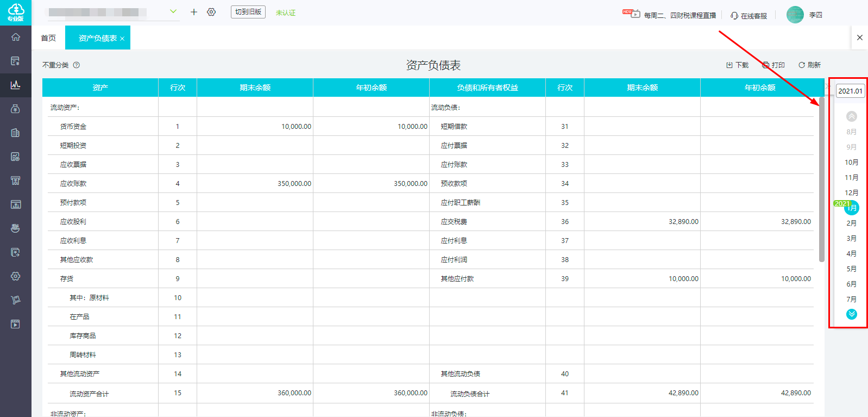
Task: Click 应交税费 期末余额 32,890.00
Action: 683,222
